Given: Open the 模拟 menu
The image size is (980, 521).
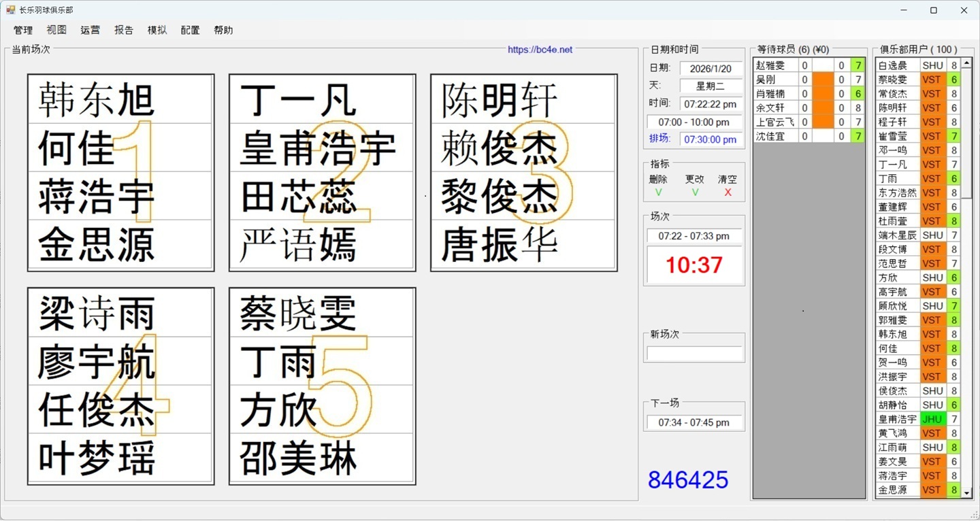Looking at the screenshot, I should 157,30.
